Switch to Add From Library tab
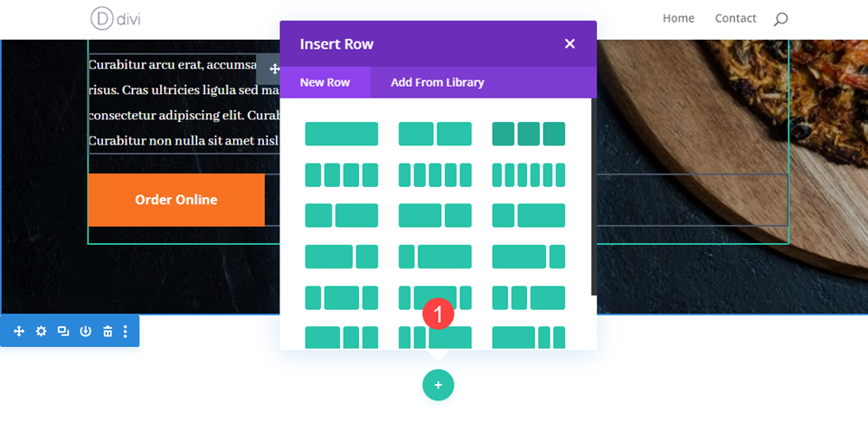This screenshot has height=423, width=868. pyautogui.click(x=438, y=82)
